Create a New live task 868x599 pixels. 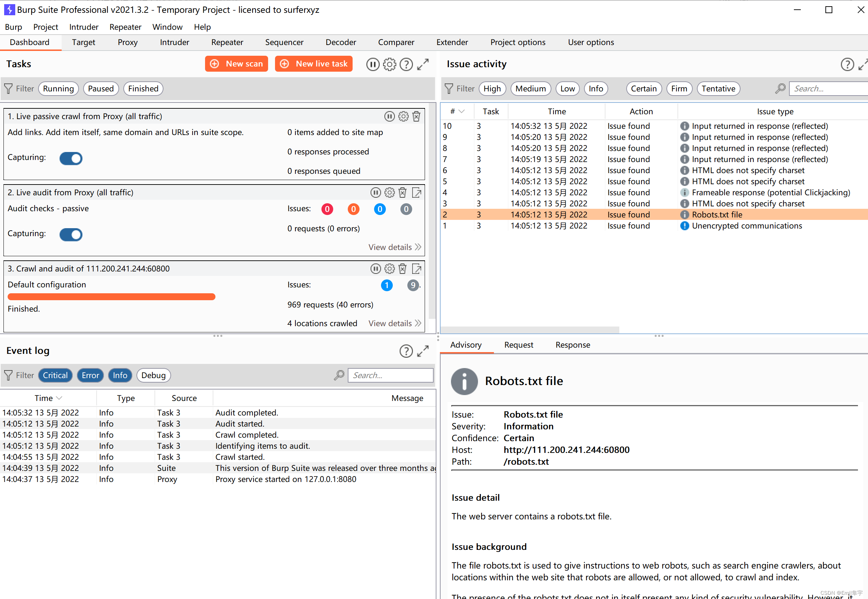point(313,64)
